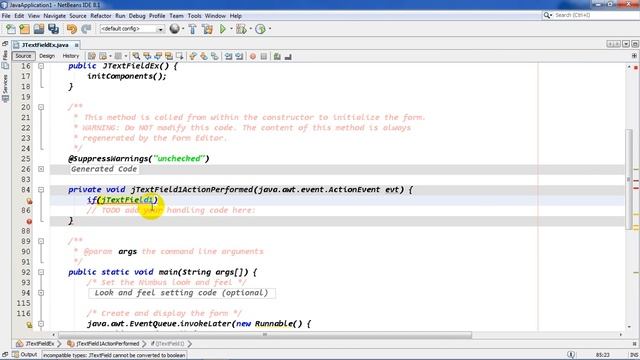Click the Last Edit icon in editor toolbar
Image resolution: width=640 pixels, height=360 pixels.
tap(92, 56)
